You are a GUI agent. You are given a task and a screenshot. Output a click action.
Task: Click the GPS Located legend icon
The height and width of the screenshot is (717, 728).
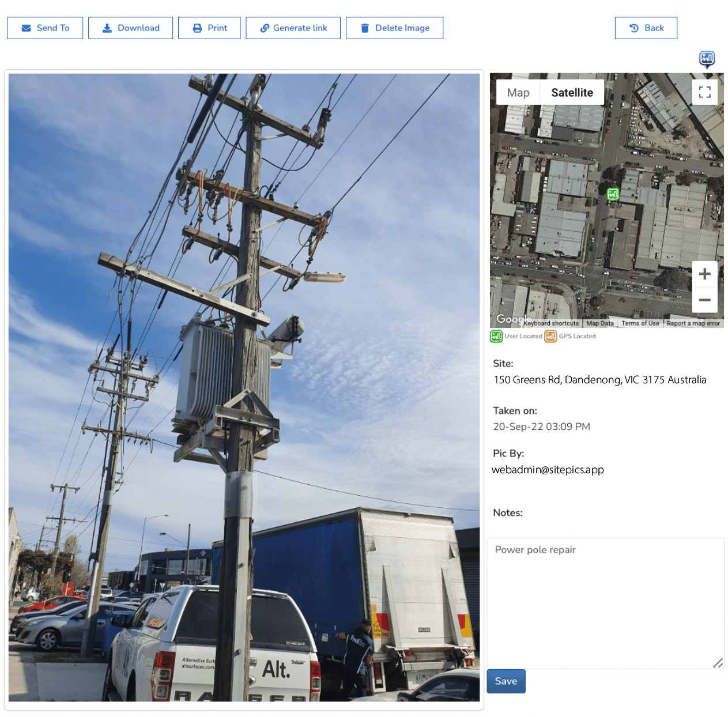click(x=550, y=336)
